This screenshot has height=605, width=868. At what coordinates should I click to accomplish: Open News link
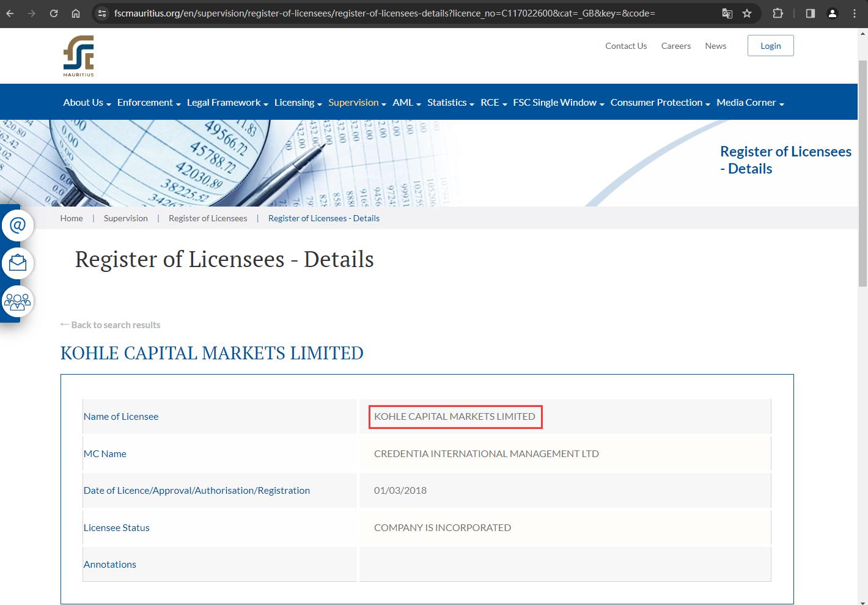click(x=716, y=46)
